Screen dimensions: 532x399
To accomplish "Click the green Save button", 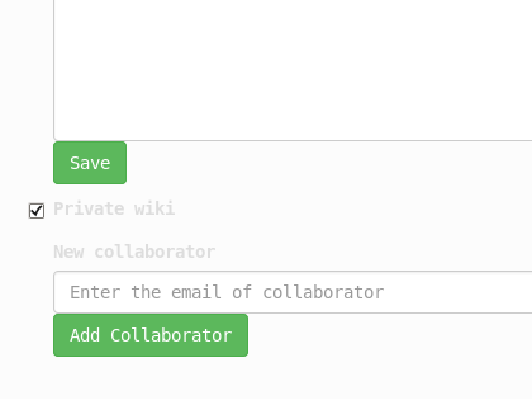I will coord(90,163).
